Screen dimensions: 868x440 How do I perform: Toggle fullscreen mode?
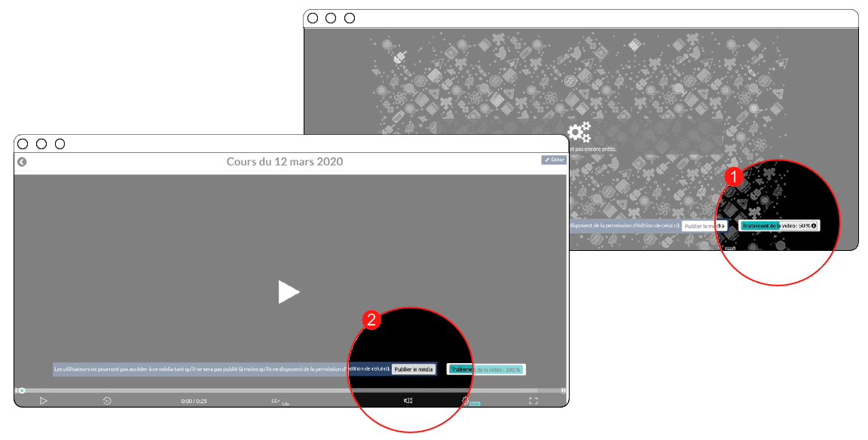tap(533, 401)
